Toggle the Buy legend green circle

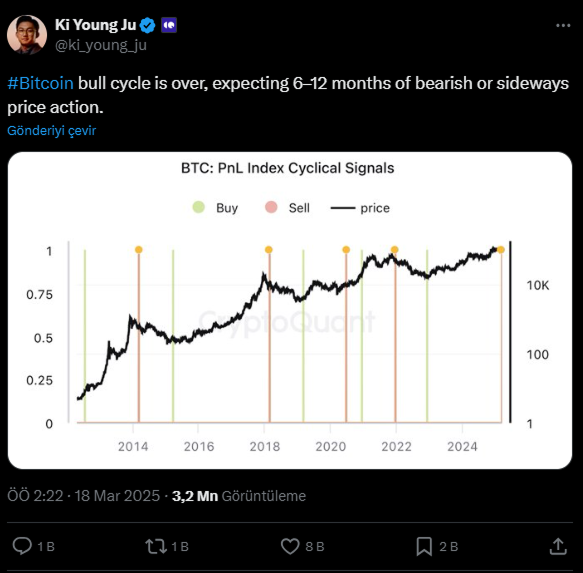tap(199, 207)
